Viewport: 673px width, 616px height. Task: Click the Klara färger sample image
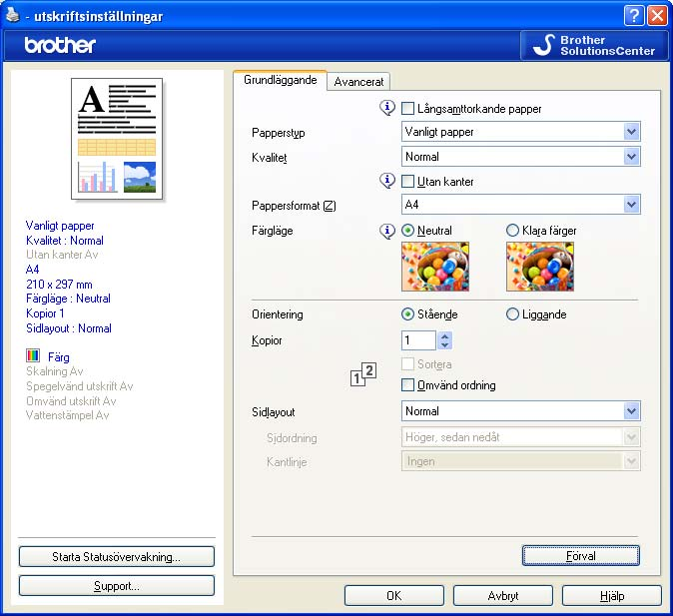540,267
